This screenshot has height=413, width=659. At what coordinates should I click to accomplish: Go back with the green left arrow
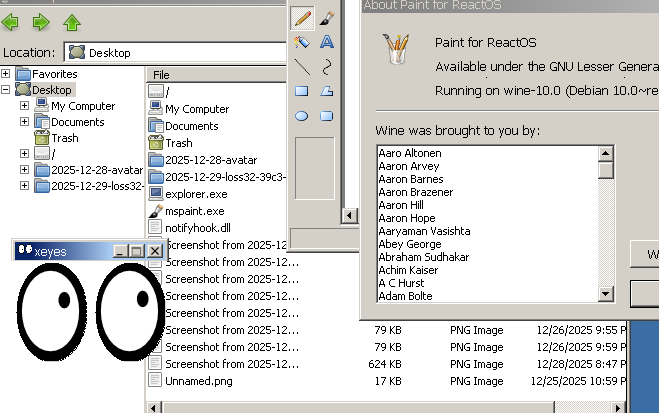tap(10, 22)
